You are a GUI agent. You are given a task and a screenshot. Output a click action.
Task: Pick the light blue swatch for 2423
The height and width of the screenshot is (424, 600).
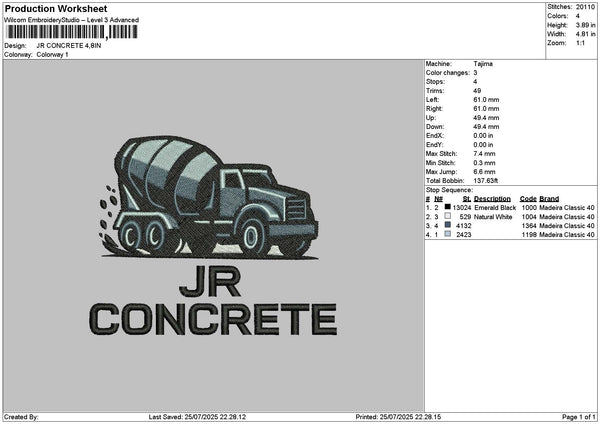[x=447, y=234]
